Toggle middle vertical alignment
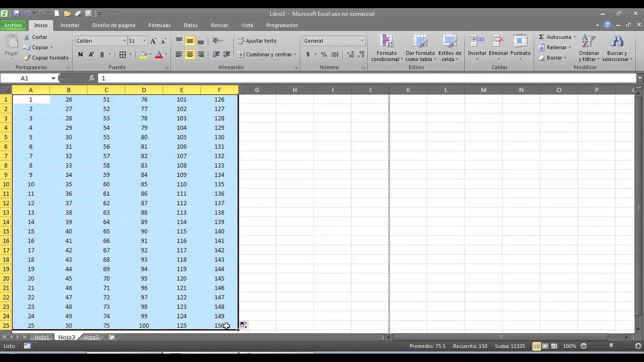The image size is (644, 362). 190,41
